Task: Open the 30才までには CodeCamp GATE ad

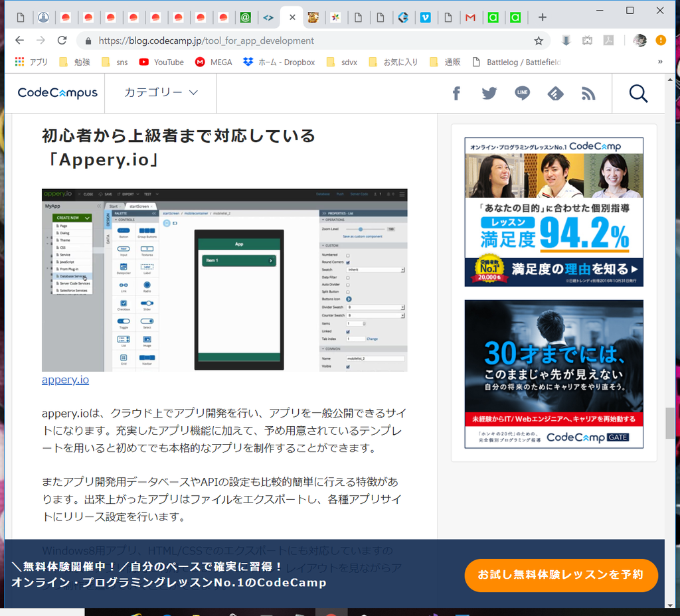Action: (x=554, y=374)
